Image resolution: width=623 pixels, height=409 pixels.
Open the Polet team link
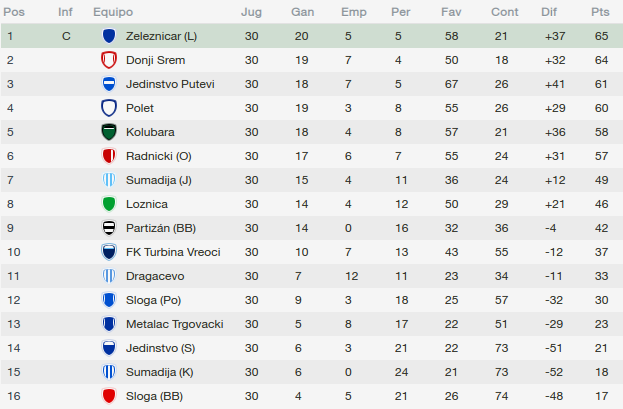[x=139, y=108]
